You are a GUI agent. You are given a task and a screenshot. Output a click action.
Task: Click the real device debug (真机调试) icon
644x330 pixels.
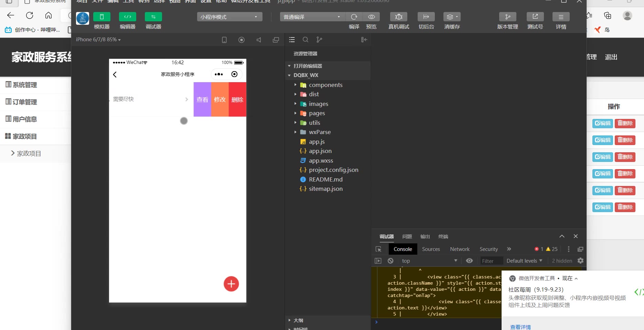398,17
